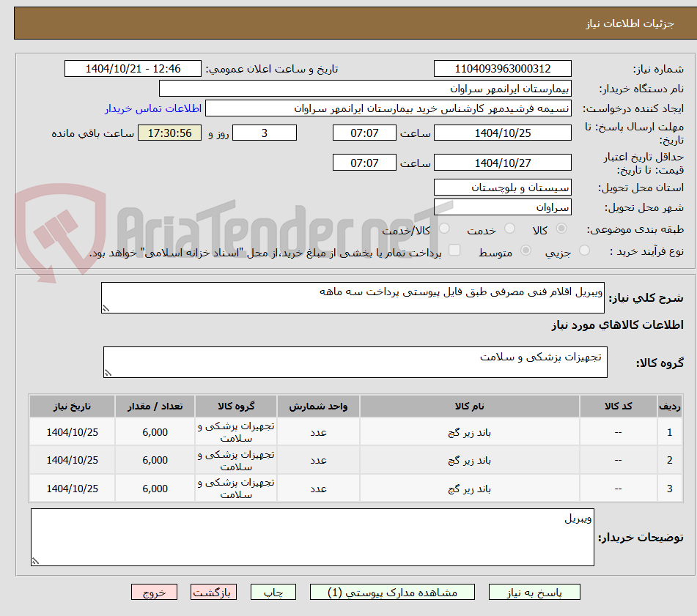
Task: Select the جزیی purchase type radio
Action: tap(584, 251)
